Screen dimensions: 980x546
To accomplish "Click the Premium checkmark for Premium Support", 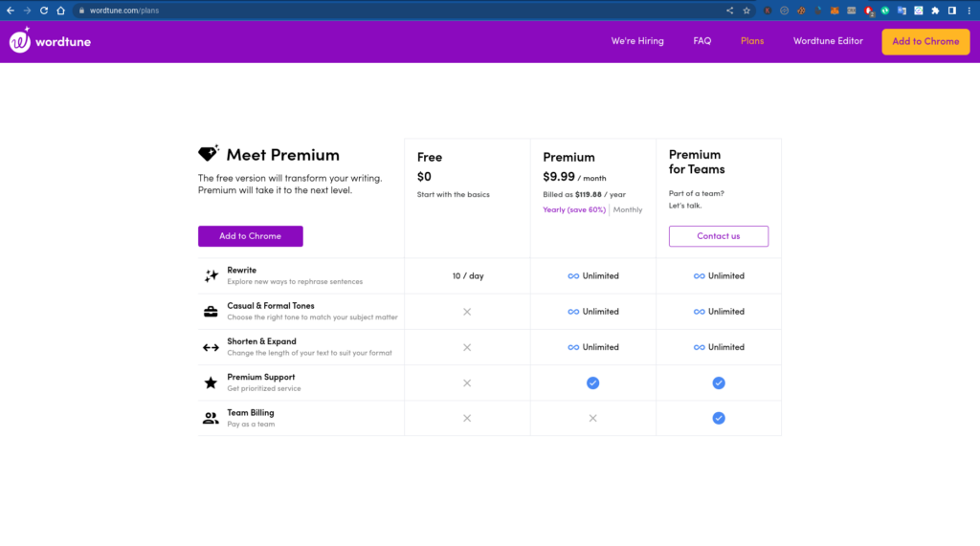I will click(592, 382).
